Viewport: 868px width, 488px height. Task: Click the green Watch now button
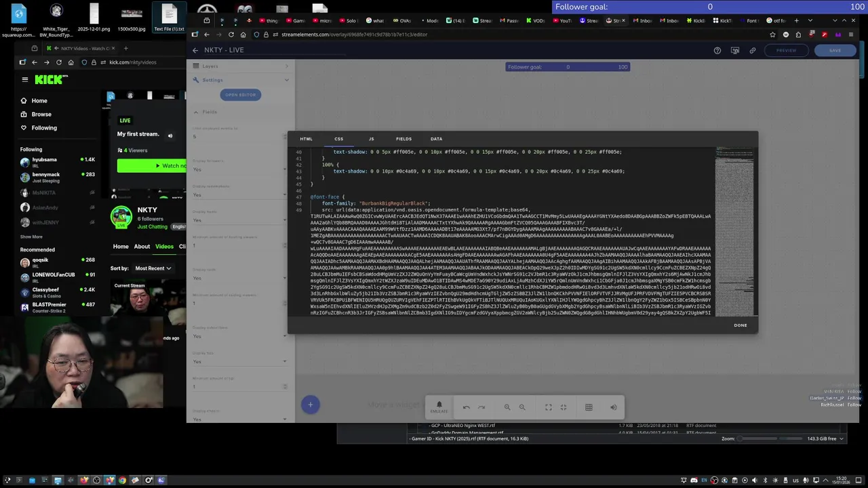tap(152, 166)
